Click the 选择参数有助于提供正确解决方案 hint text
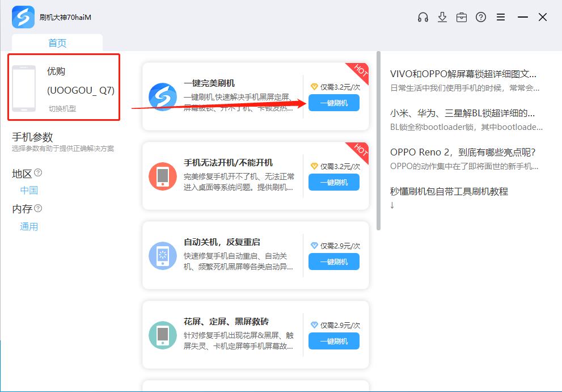 (63, 149)
